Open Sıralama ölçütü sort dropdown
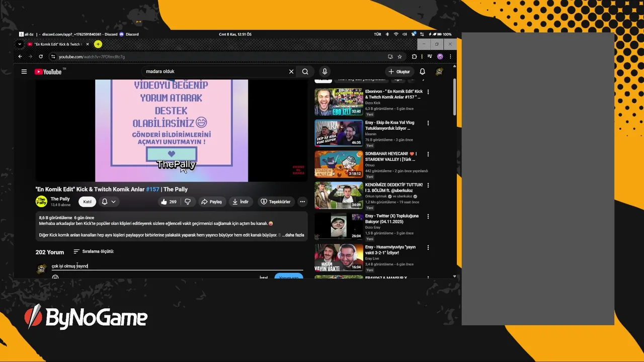Screen dimensions: 644x362 (94, 251)
